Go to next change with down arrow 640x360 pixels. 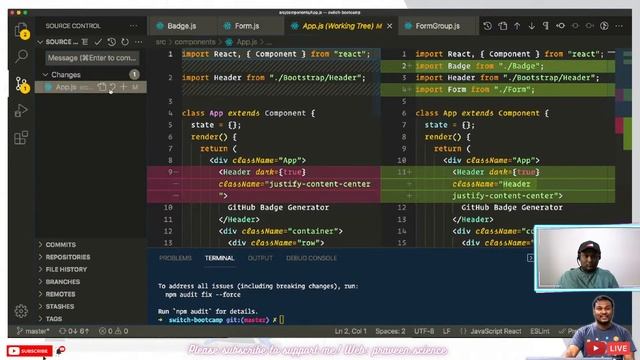tap(531, 26)
